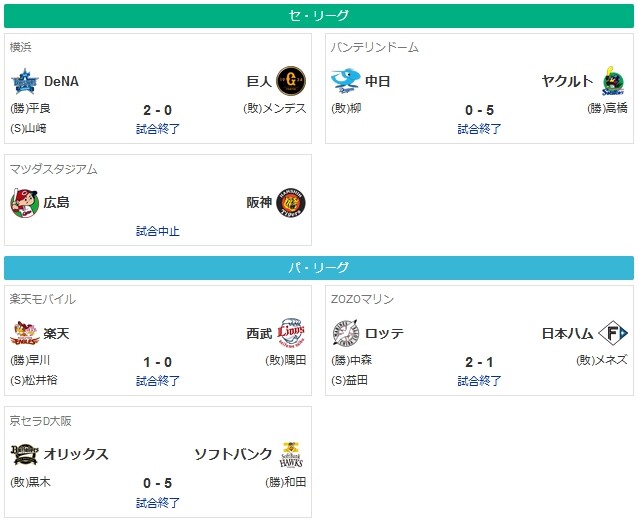The height and width of the screenshot is (520, 638).
Task: Click the Chunichi Dragons (中日) logo
Action: click(x=345, y=81)
